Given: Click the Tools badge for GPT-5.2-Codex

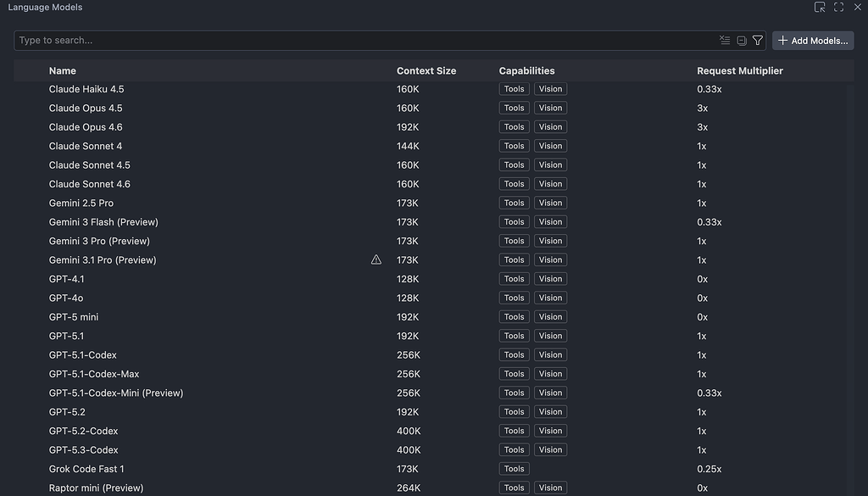Looking at the screenshot, I should pyautogui.click(x=514, y=431).
